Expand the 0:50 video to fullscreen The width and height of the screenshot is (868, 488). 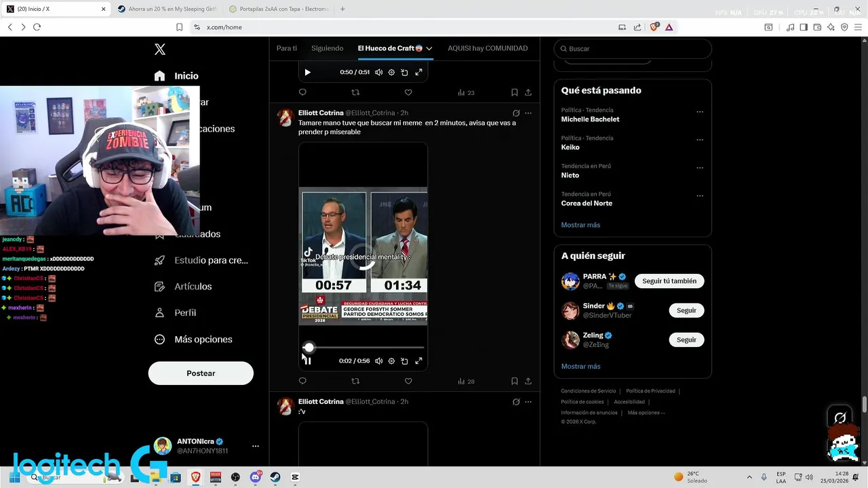click(418, 73)
